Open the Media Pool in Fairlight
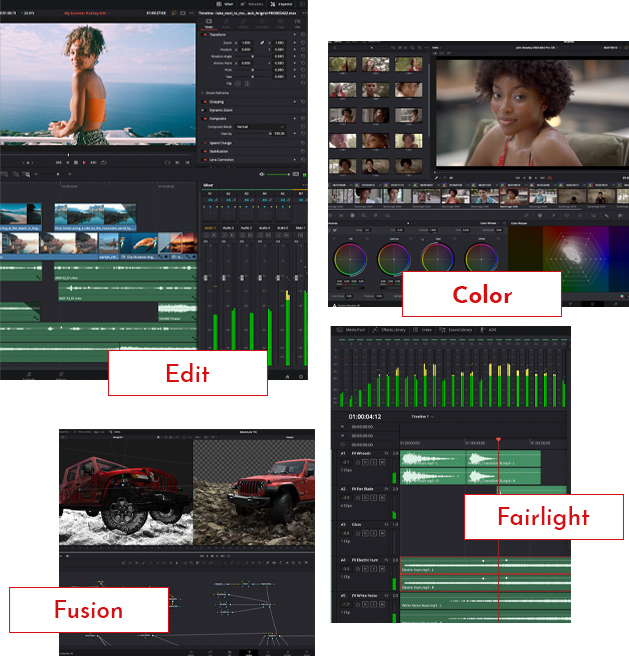This screenshot has height=656, width=629. tap(352, 329)
